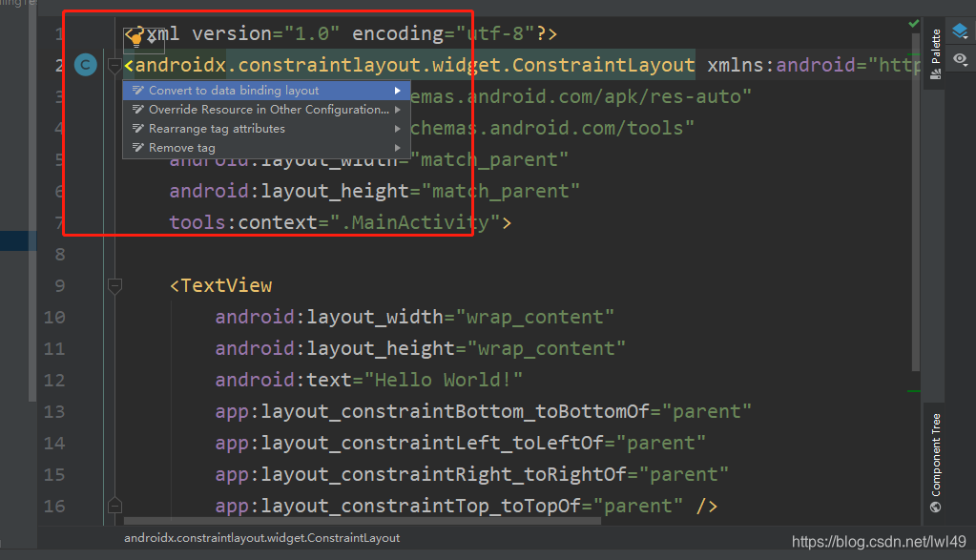
Task: Click layout_height "wrap_content" on line 11
Action: point(546,348)
